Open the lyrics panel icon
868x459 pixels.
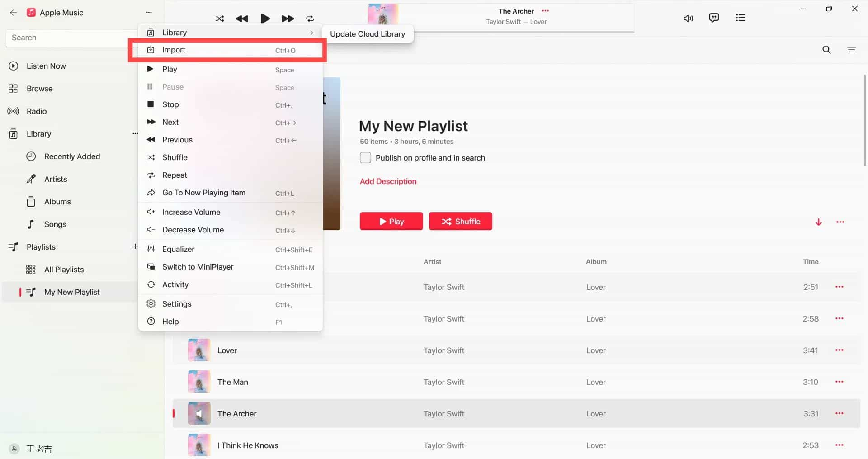[714, 18]
